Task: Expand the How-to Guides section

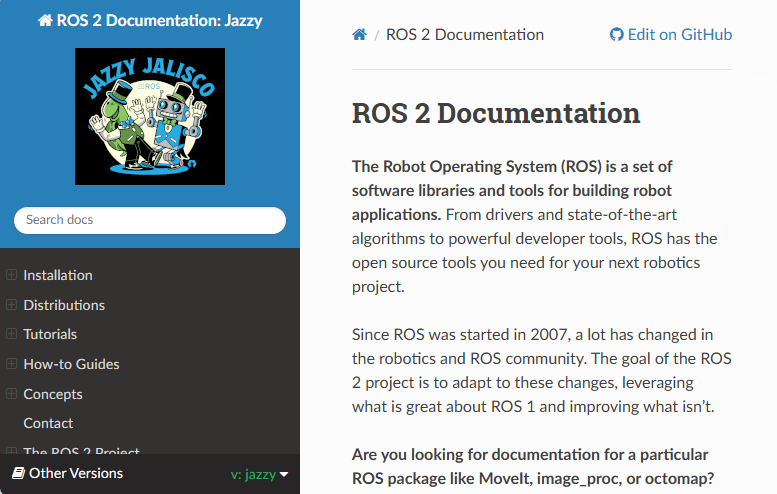Action: (11, 364)
